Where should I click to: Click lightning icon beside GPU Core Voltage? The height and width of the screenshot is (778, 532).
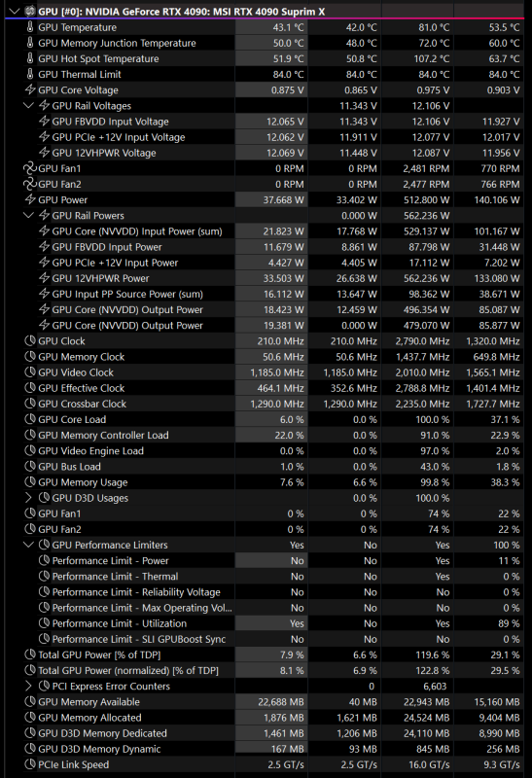(x=30, y=89)
